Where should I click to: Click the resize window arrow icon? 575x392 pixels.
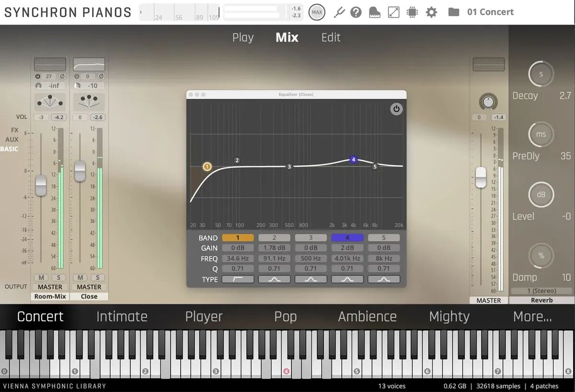[393, 12]
